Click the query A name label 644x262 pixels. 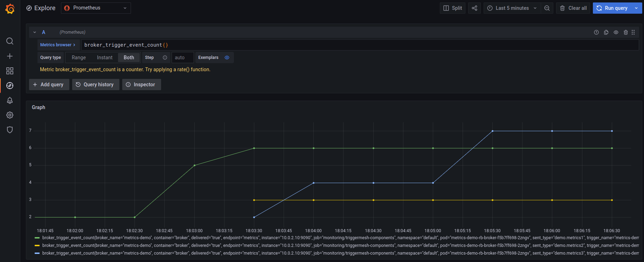tap(43, 32)
